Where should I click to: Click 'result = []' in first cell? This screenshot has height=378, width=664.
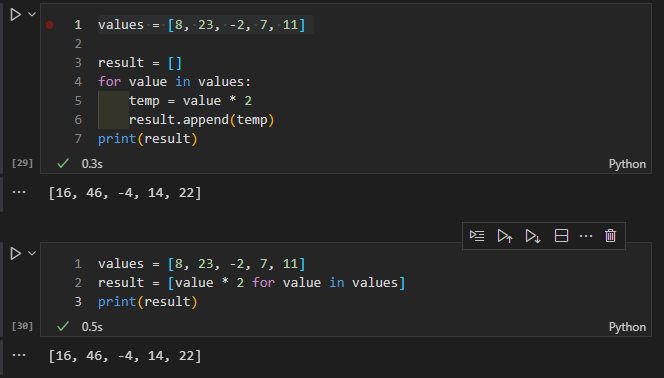click(140, 63)
